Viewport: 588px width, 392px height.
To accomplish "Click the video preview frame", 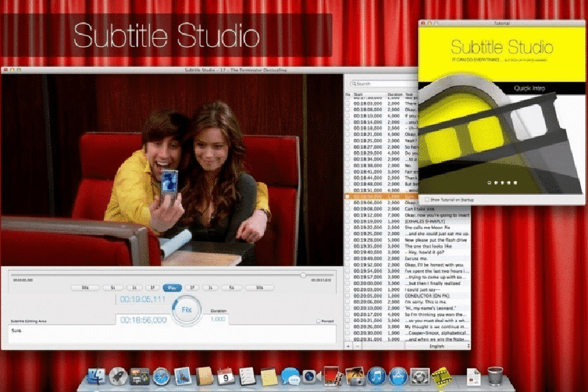I will point(172,170).
